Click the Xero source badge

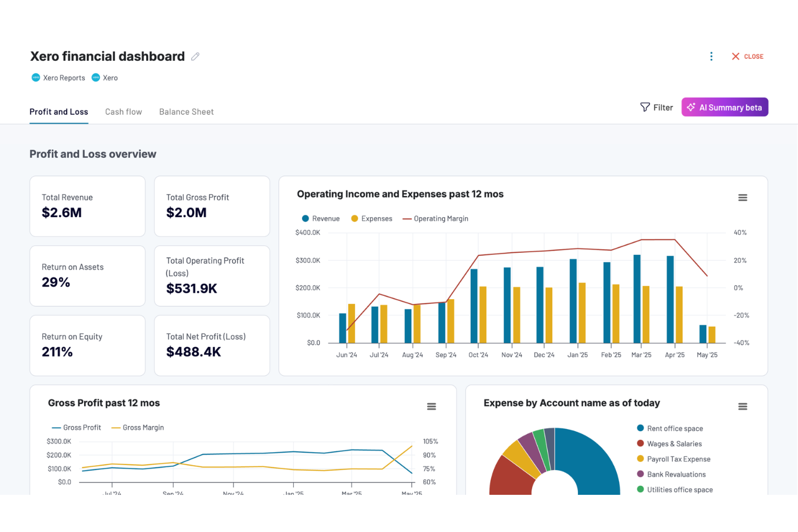click(105, 78)
